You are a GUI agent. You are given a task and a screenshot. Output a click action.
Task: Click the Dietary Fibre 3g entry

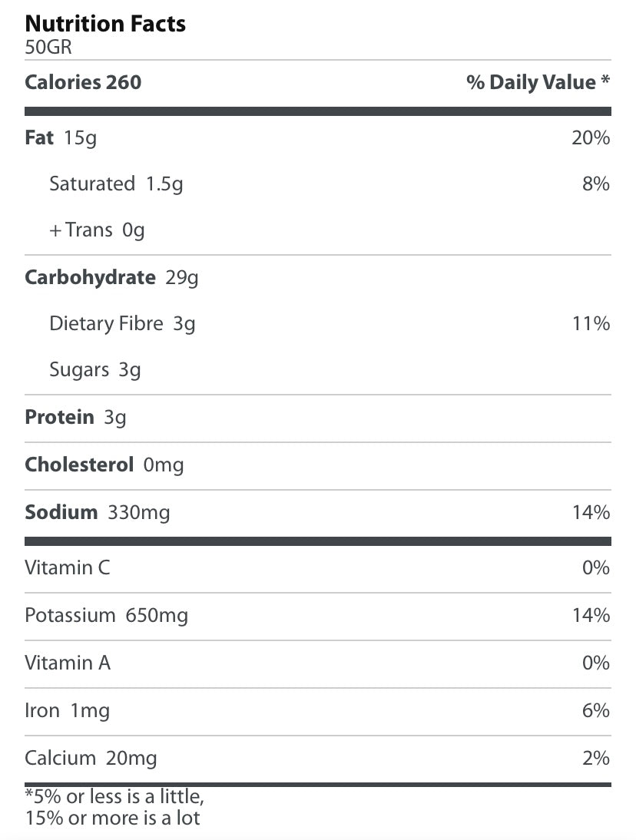pyautogui.click(x=122, y=324)
